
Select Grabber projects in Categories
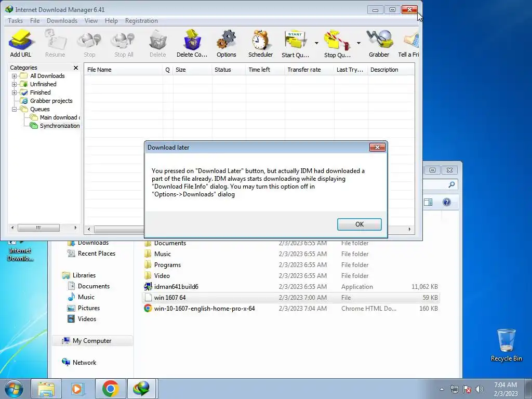click(x=51, y=101)
